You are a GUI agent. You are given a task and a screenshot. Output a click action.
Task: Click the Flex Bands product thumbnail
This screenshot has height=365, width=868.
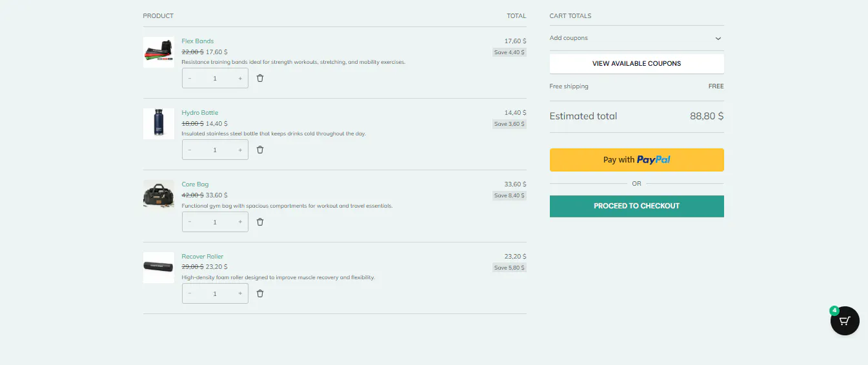coord(159,52)
